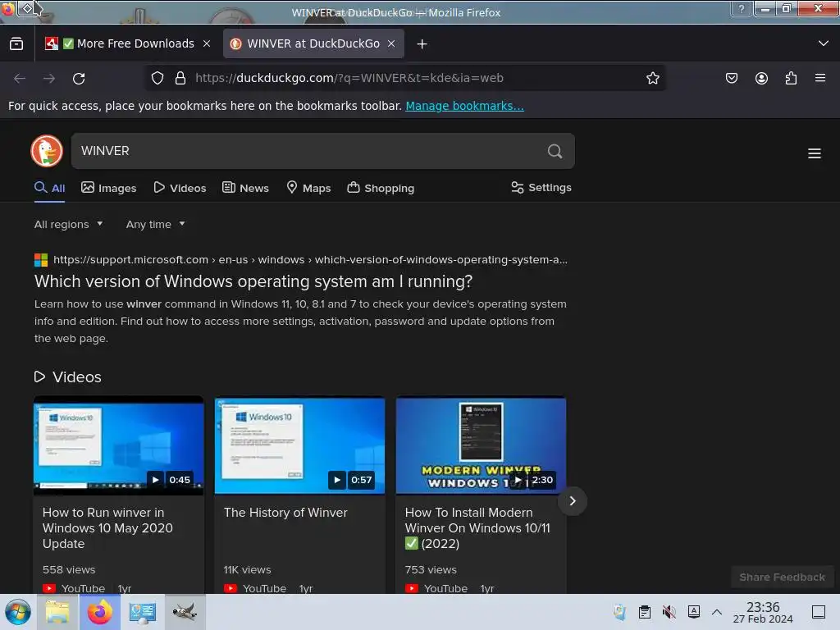Open the file manager taskbar icon
840x630 pixels.
coord(57,612)
